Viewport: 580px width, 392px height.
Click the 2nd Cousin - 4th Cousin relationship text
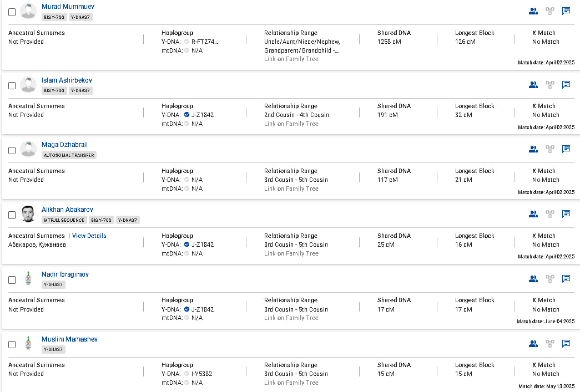296,115
